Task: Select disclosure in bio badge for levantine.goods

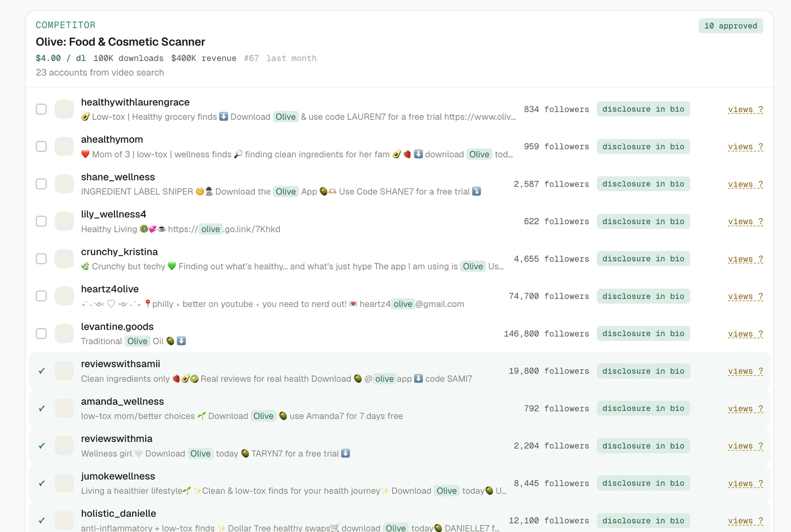Action: (x=643, y=333)
